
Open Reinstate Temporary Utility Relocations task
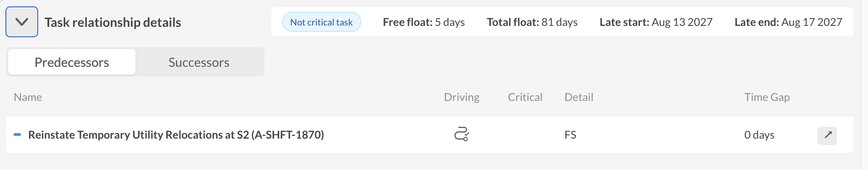176,135
